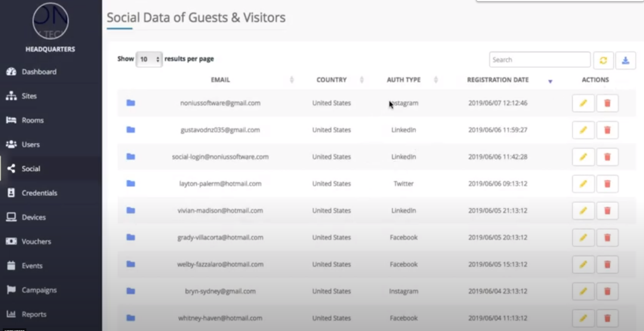Viewport: 644px width, 331px height.
Task: Open the results per page dropdown
Action: (149, 59)
